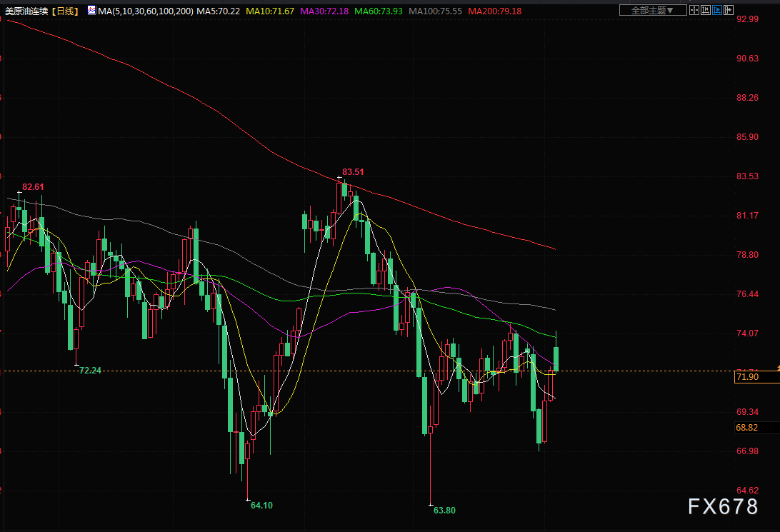Screen dimensions: 780x532
Task: Click the MA(5,10,30,60,100,200) parameter label
Action: click(x=146, y=11)
